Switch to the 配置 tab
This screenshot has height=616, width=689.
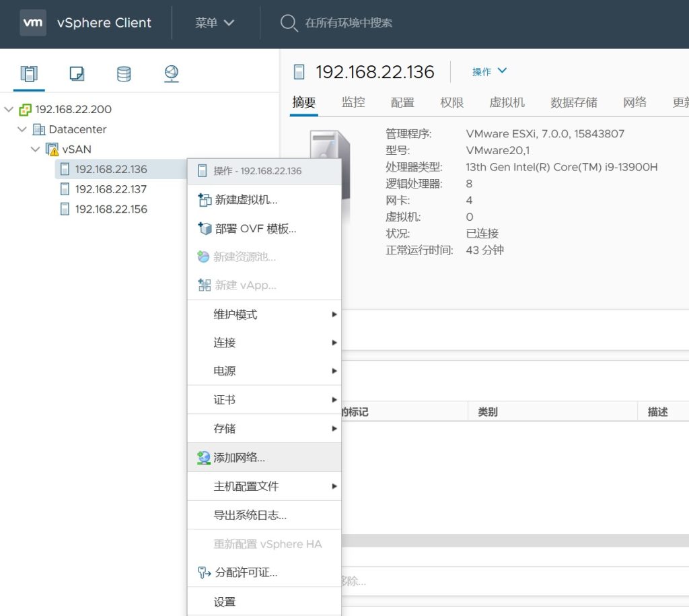402,102
